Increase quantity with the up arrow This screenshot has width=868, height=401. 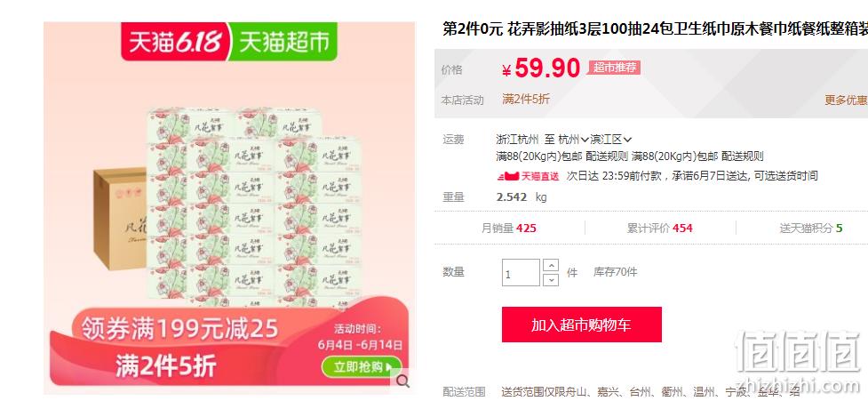551,265
